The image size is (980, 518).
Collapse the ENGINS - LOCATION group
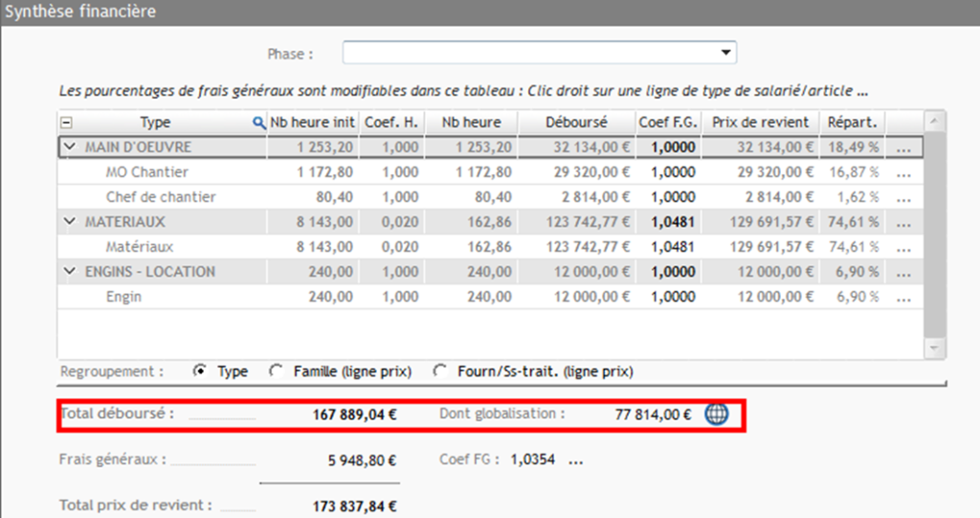coord(70,272)
